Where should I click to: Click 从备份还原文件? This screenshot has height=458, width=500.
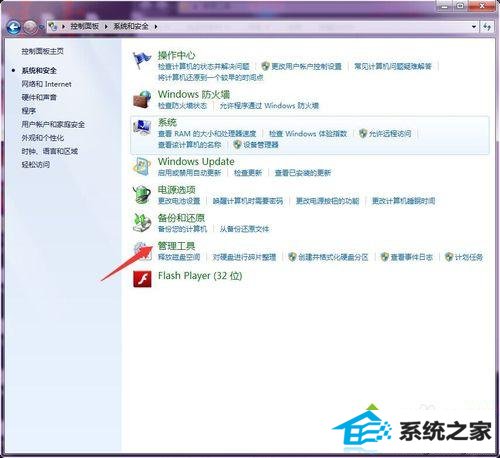[x=244, y=229]
